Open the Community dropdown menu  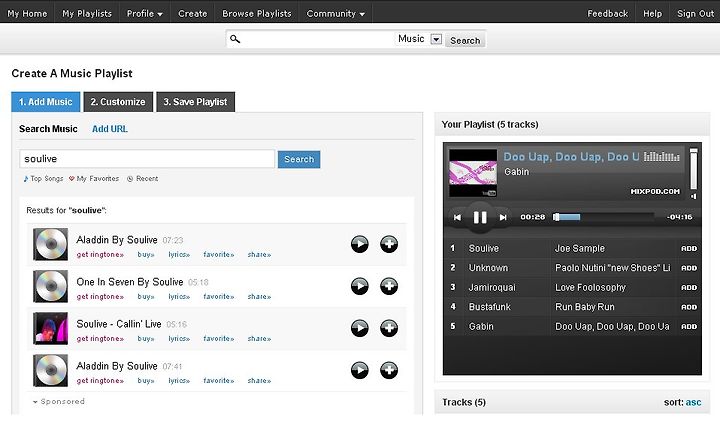pos(336,14)
